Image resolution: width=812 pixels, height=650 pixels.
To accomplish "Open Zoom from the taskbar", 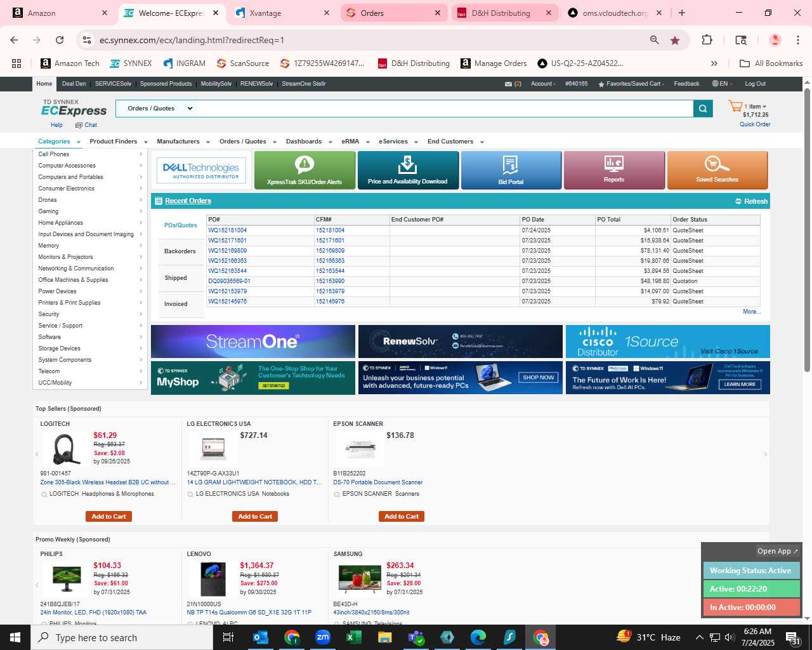I will [x=323, y=637].
